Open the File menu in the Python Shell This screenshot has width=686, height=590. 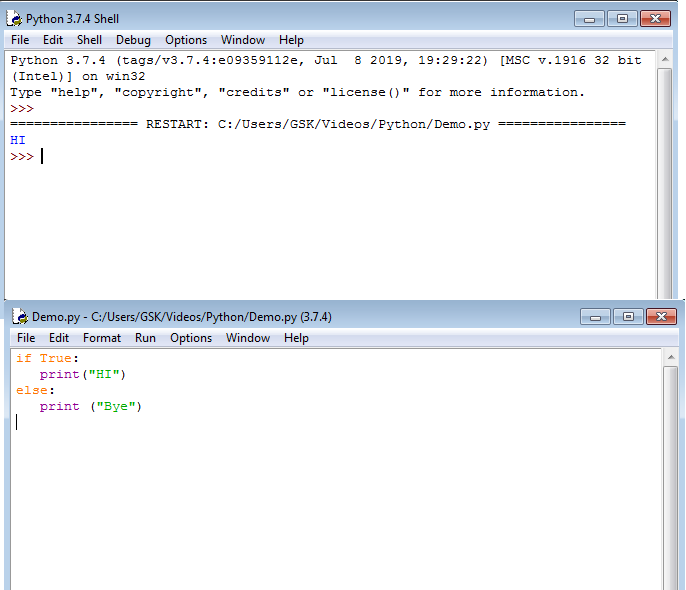click(x=20, y=40)
